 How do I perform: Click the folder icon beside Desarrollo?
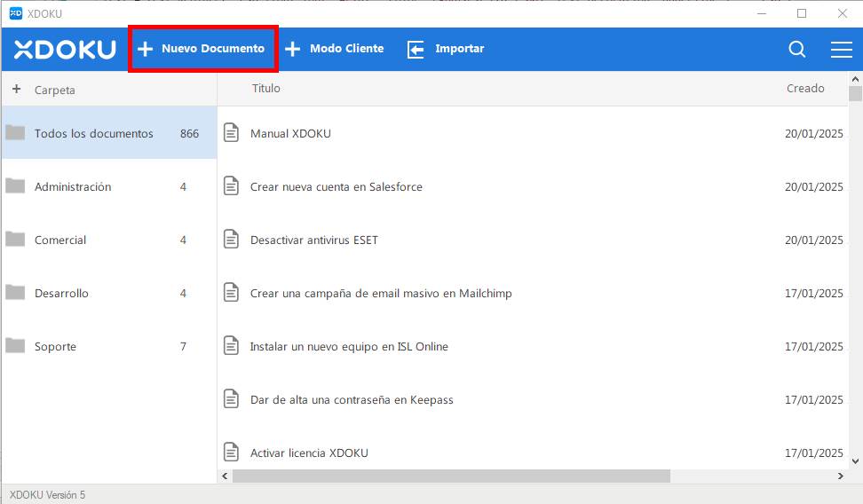click(x=15, y=292)
